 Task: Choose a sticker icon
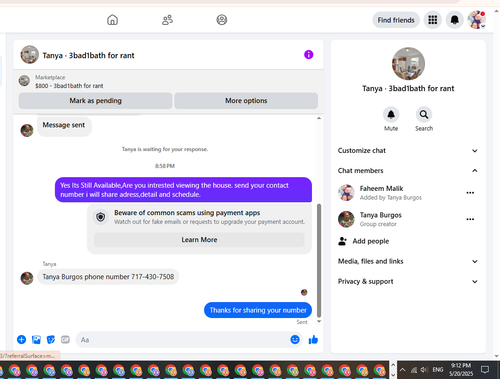(51, 340)
